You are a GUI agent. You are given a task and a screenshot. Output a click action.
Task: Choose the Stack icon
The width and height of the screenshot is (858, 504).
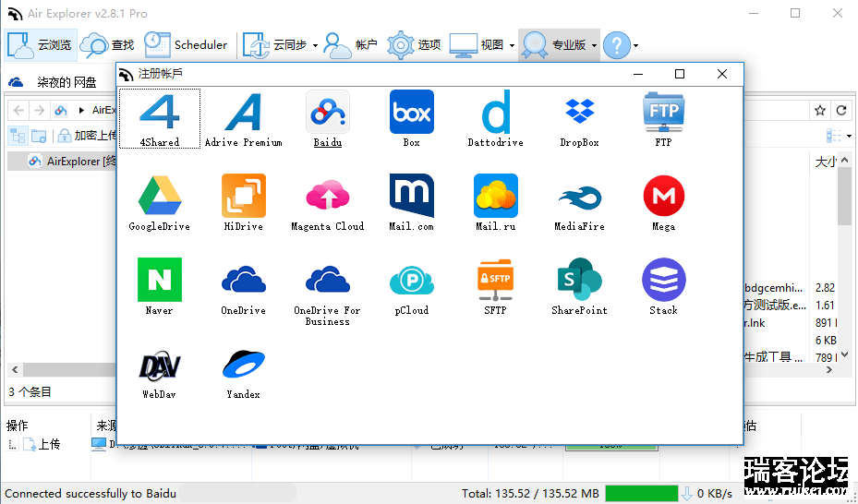pos(663,280)
